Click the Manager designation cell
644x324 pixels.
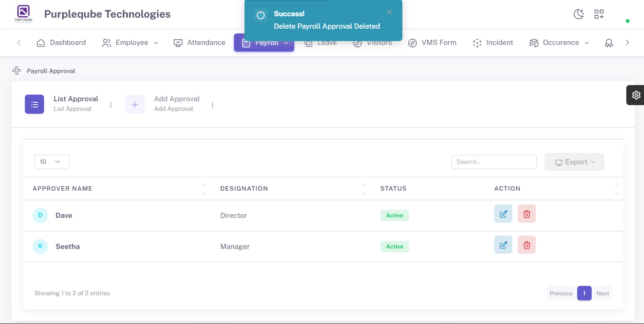point(235,247)
